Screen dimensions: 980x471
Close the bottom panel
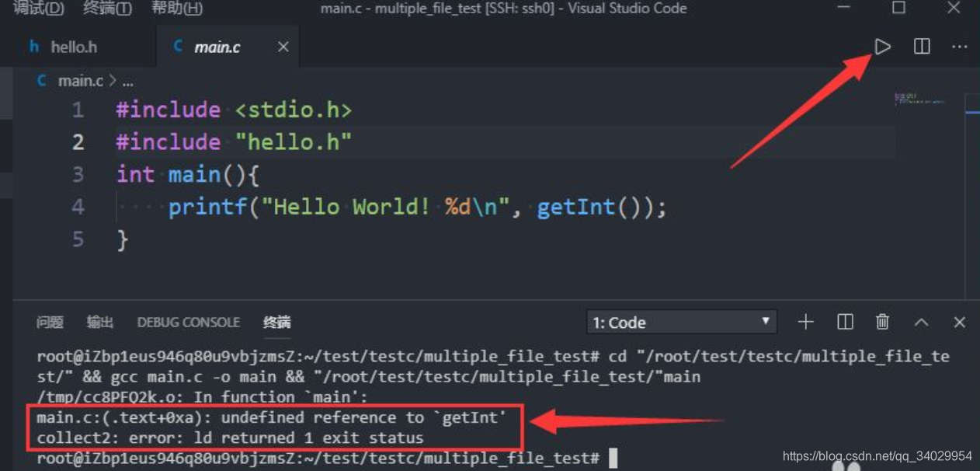pos(960,322)
